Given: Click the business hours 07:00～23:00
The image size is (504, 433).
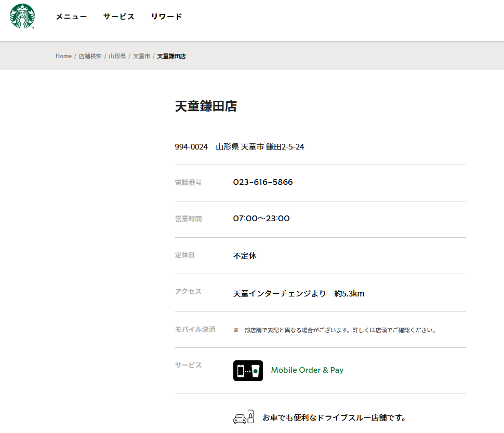Looking at the screenshot, I should [x=261, y=219].
